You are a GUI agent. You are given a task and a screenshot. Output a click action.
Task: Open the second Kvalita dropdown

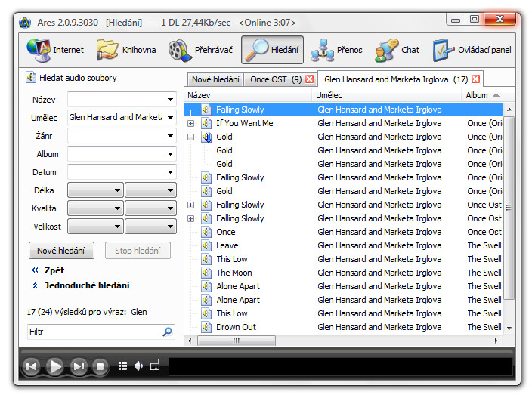click(150, 208)
